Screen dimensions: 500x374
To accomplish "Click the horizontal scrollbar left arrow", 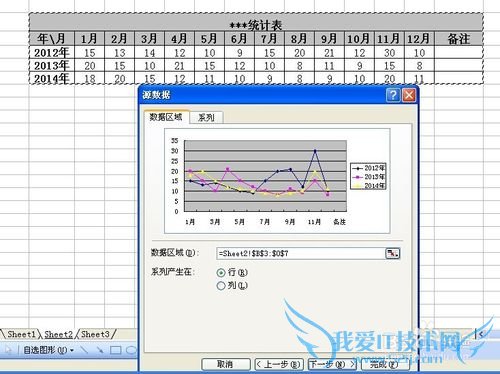I will [x=480, y=334].
